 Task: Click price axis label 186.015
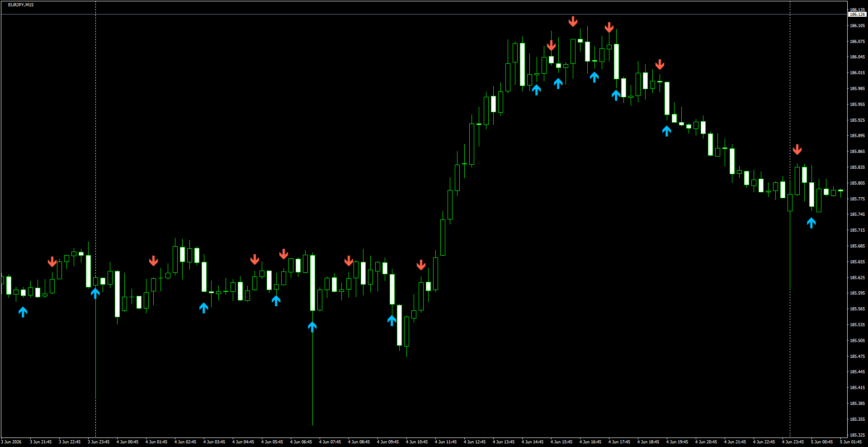tap(857, 73)
